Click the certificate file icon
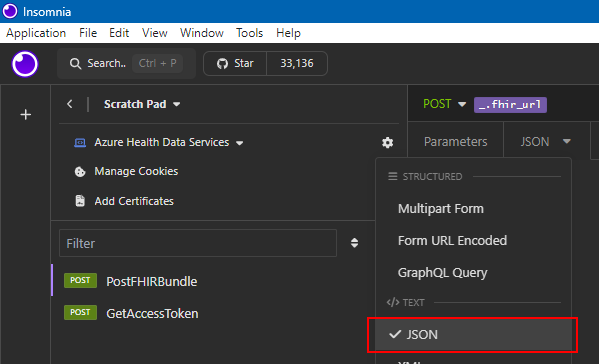This screenshot has width=599, height=364. point(80,201)
